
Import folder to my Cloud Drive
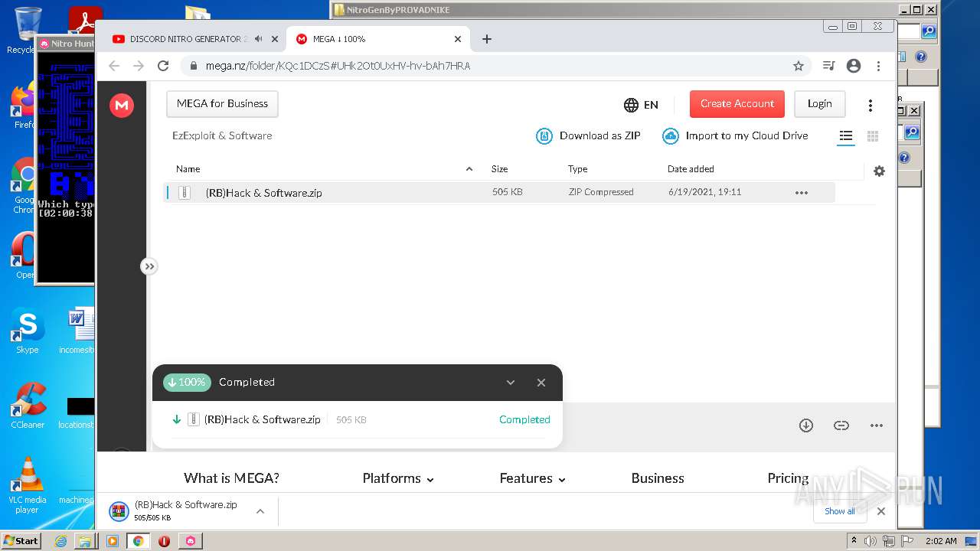pyautogui.click(x=735, y=136)
